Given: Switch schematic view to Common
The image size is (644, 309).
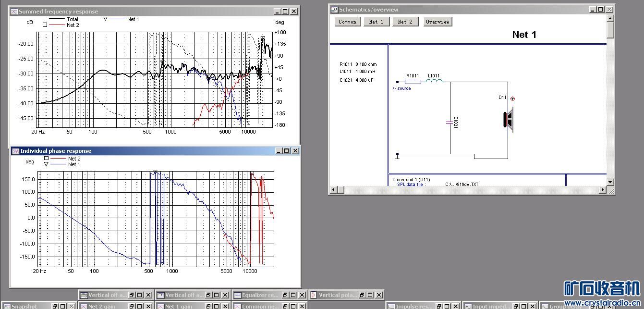Looking at the screenshot, I should (347, 22).
